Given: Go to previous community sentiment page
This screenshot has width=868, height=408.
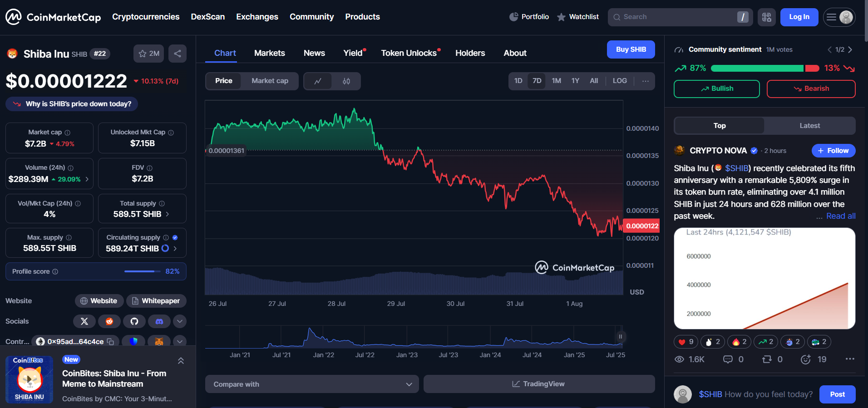Looking at the screenshot, I should pyautogui.click(x=829, y=49).
